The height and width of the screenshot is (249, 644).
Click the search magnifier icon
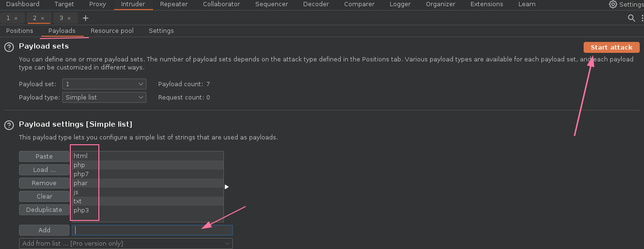[631, 18]
